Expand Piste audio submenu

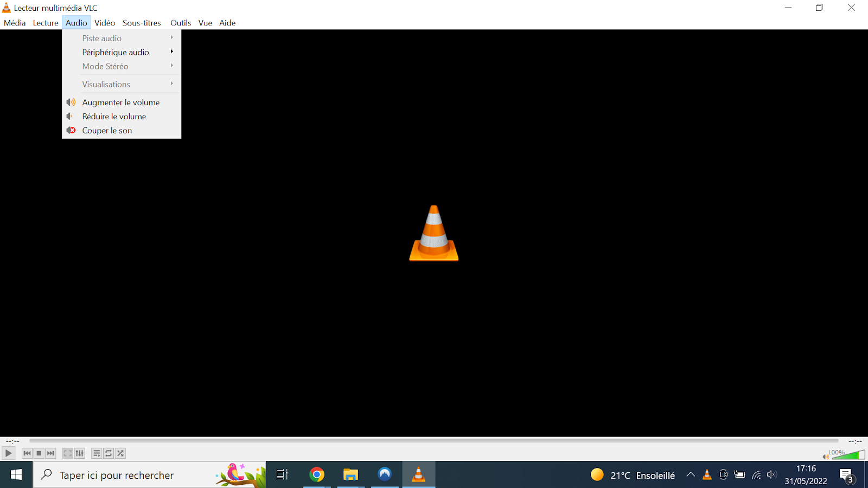[122, 38]
